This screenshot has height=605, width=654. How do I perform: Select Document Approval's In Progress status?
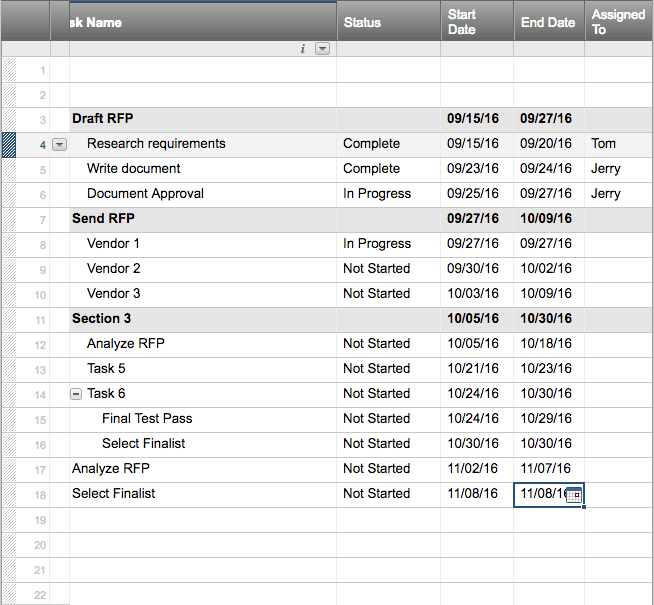pos(377,194)
